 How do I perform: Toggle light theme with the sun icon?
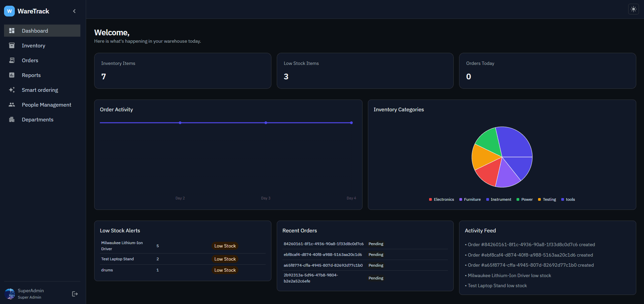click(633, 9)
